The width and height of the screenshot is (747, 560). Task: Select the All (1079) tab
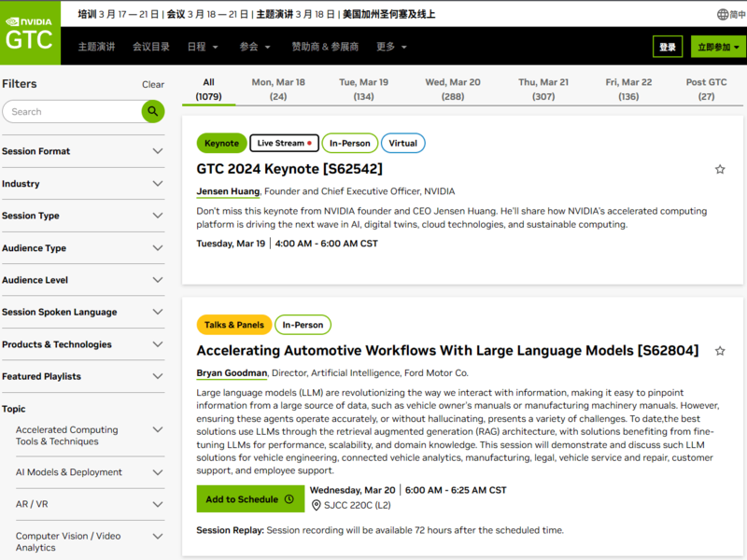point(208,90)
